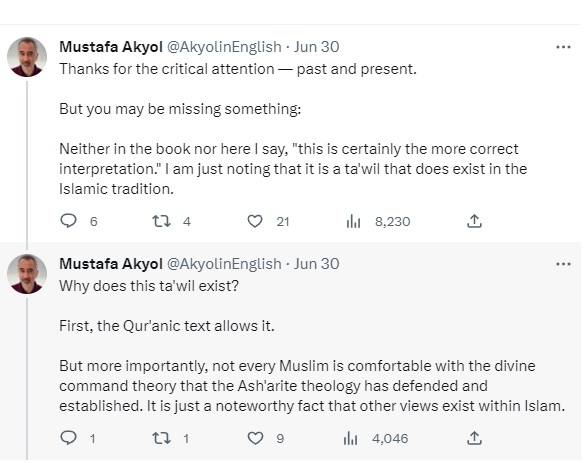This screenshot has width=588, height=463.
Task: Like the first tweet with 21 likes
Action: pyautogui.click(x=255, y=221)
